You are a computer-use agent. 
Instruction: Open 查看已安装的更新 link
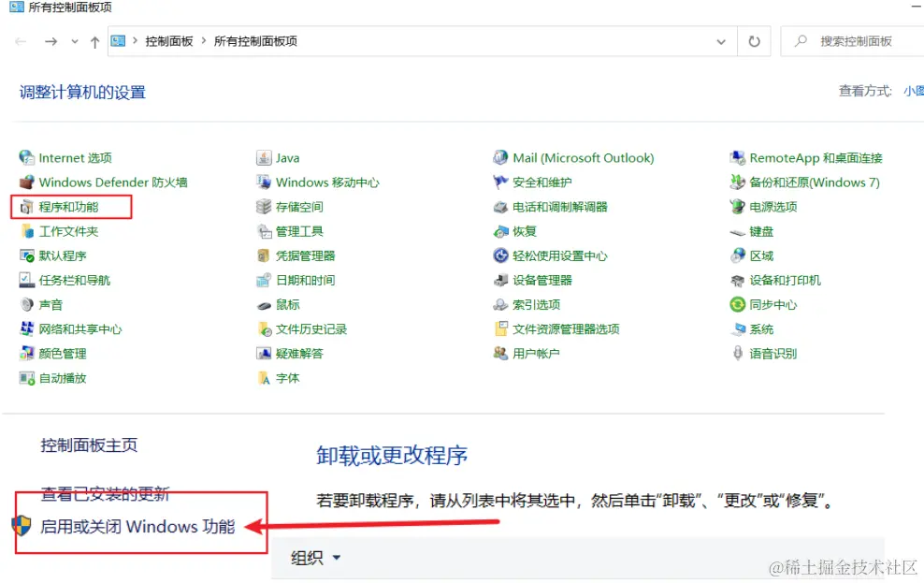105,494
